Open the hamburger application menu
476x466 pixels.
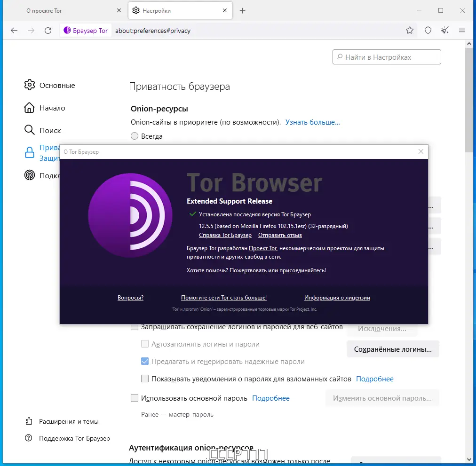point(462,30)
